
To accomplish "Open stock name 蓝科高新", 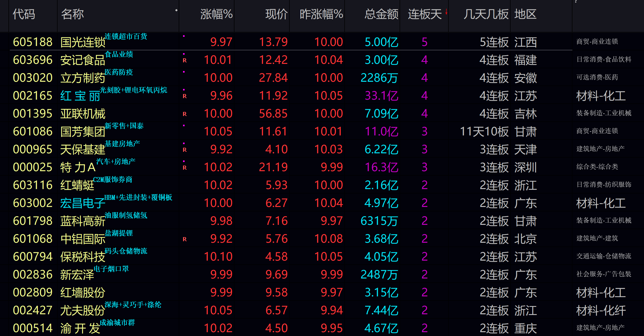I will [83, 221].
